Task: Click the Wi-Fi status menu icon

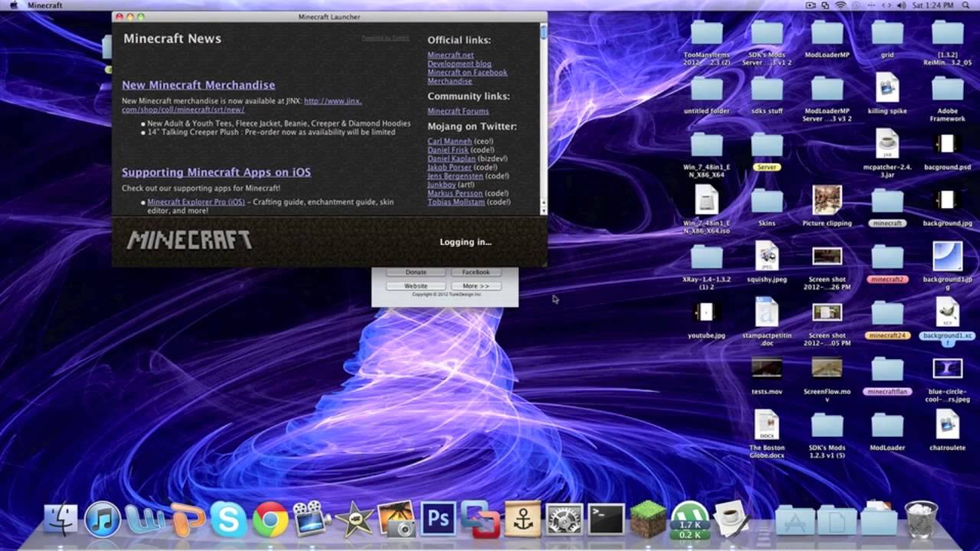Action: 840,5
